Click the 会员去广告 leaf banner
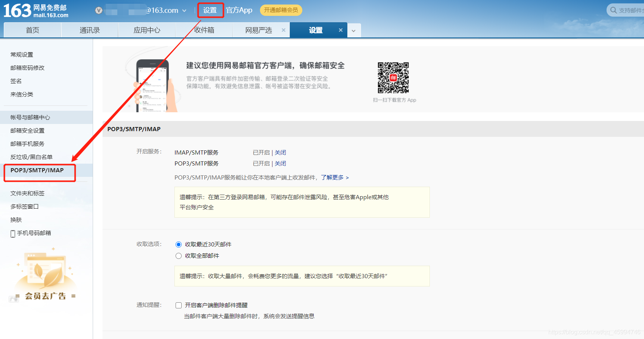Image resolution: width=644 pixels, height=339 pixels. click(x=45, y=275)
